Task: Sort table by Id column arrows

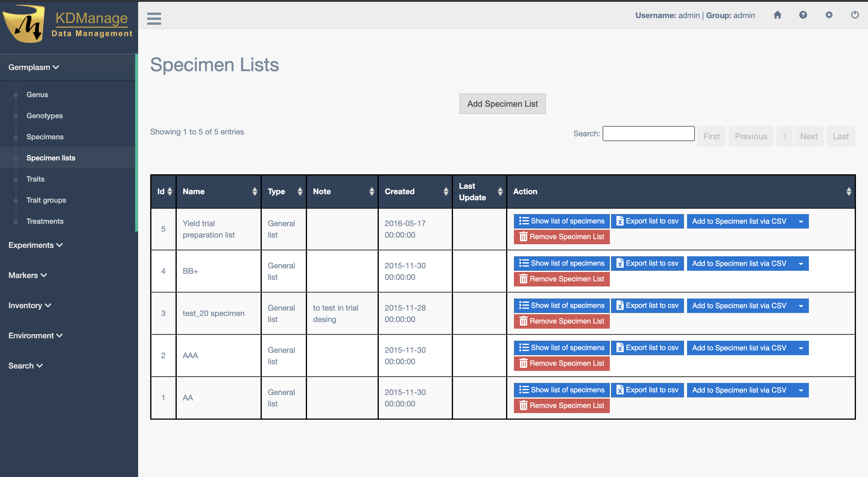Action: (x=169, y=191)
